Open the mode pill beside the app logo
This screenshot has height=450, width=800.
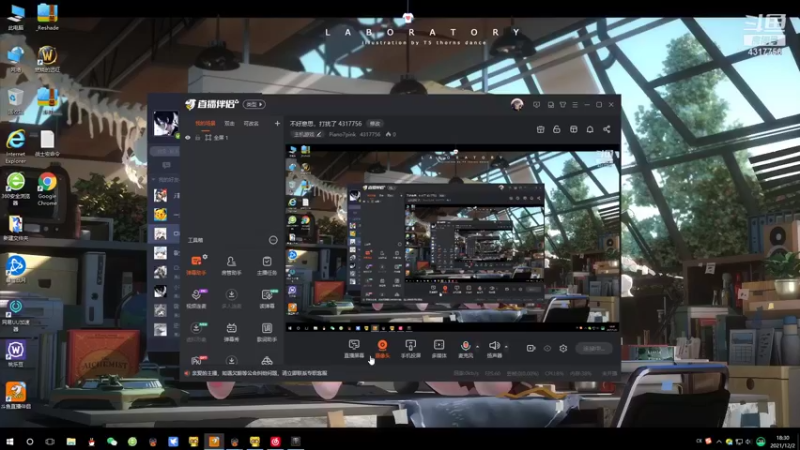254,104
